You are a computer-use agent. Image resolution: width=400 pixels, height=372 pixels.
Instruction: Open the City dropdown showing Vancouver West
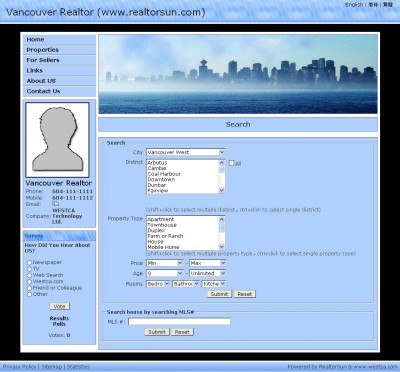pyautogui.click(x=186, y=152)
